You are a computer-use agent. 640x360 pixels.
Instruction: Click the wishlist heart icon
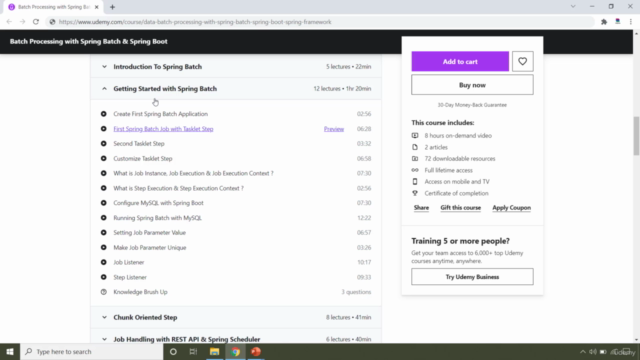(522, 62)
